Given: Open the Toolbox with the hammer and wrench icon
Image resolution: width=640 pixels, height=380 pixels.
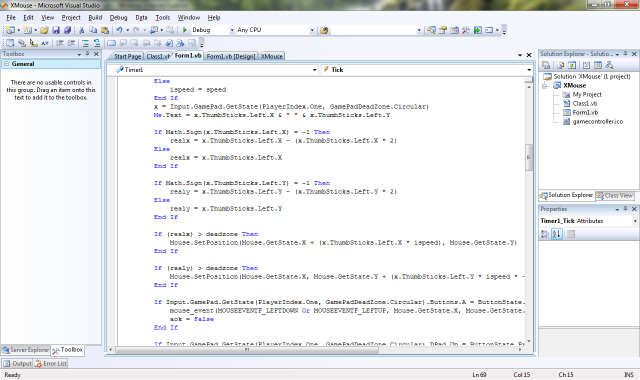Looking at the screenshot, I should point(466,30).
